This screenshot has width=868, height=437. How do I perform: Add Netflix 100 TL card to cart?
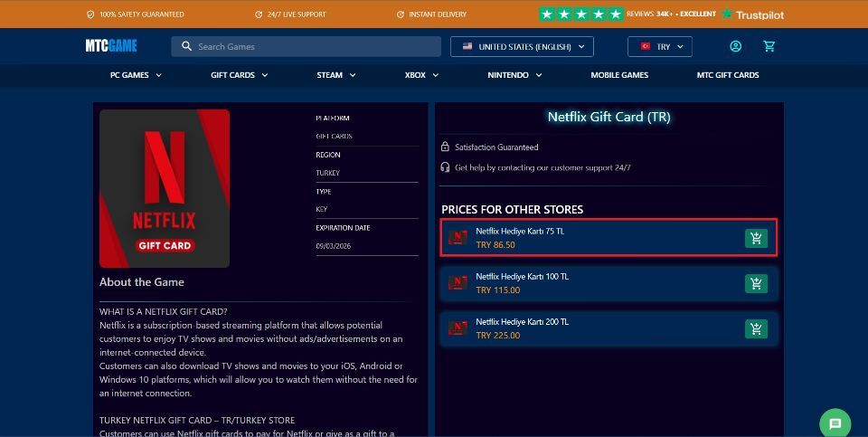(756, 283)
